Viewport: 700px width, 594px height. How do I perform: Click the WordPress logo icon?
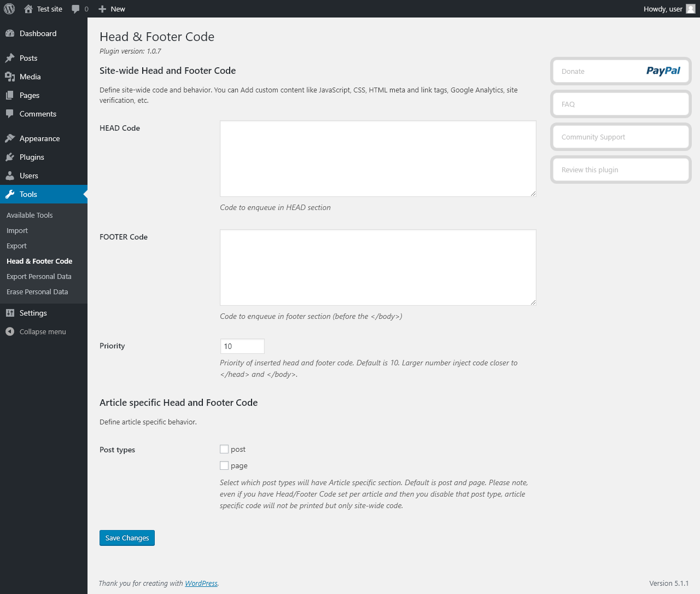click(9, 9)
